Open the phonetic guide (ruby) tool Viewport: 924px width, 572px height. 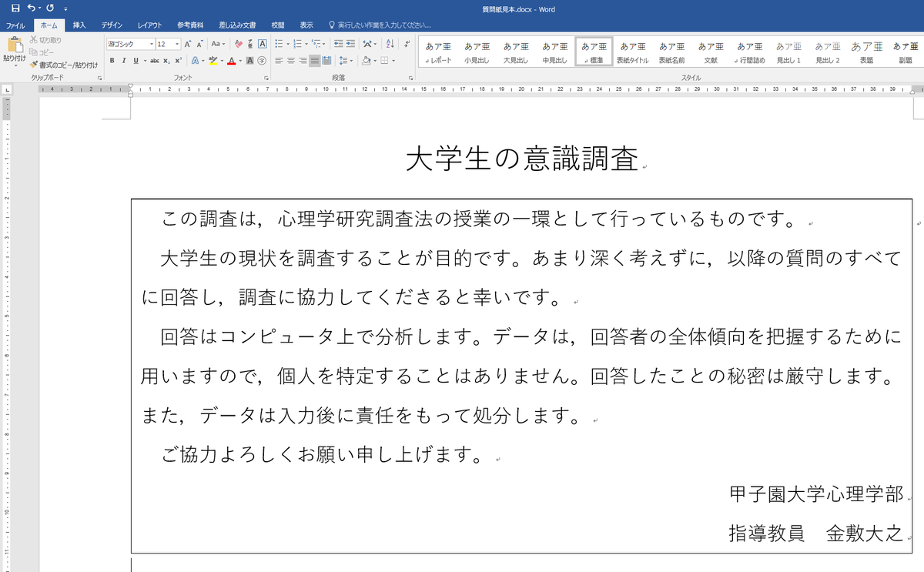pyautogui.click(x=250, y=44)
